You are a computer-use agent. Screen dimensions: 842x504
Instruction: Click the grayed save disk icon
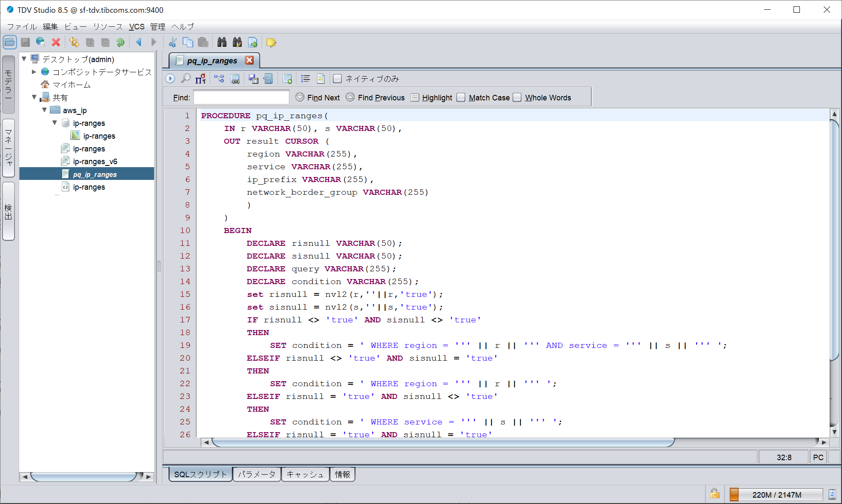click(26, 43)
